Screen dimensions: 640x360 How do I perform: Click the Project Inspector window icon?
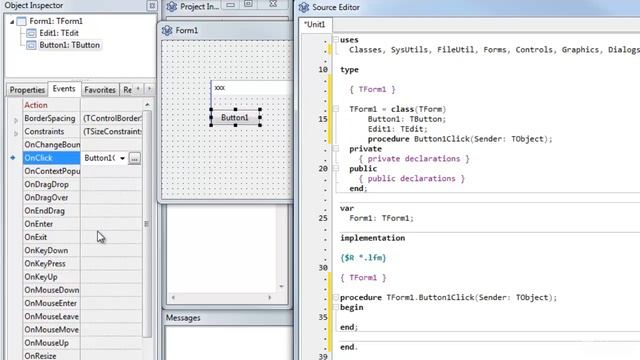click(172, 6)
